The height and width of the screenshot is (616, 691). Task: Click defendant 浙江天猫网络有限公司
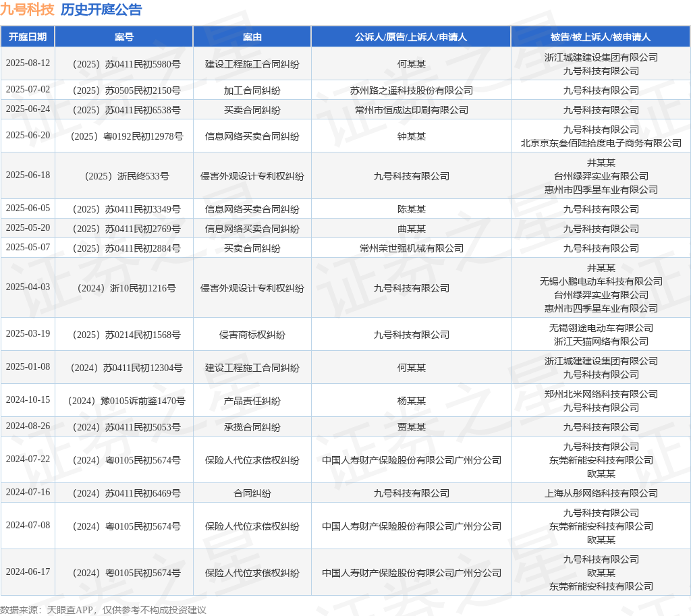click(x=601, y=341)
